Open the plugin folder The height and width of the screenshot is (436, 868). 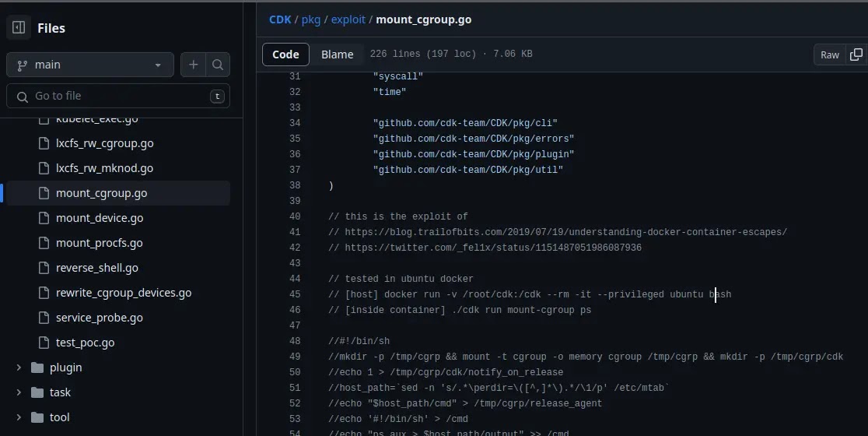pos(66,367)
